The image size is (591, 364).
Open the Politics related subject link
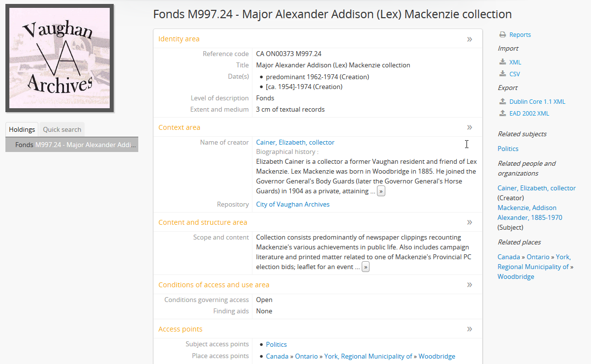[x=508, y=149]
